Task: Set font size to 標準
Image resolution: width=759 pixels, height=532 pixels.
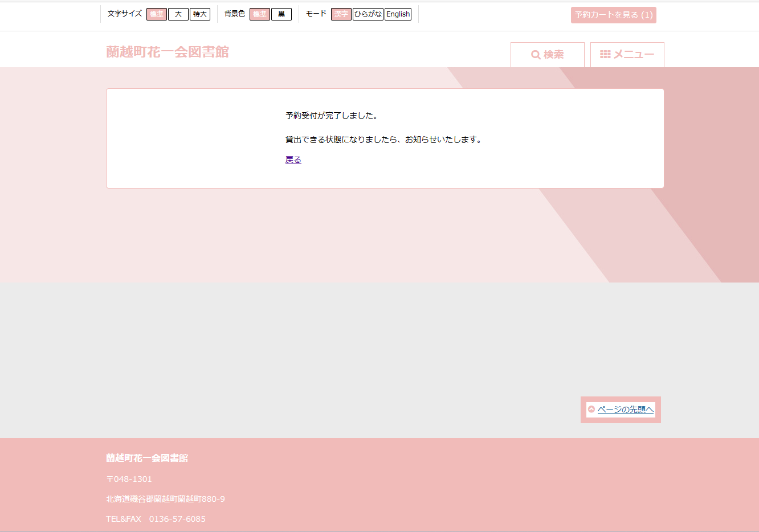Action: click(x=157, y=14)
